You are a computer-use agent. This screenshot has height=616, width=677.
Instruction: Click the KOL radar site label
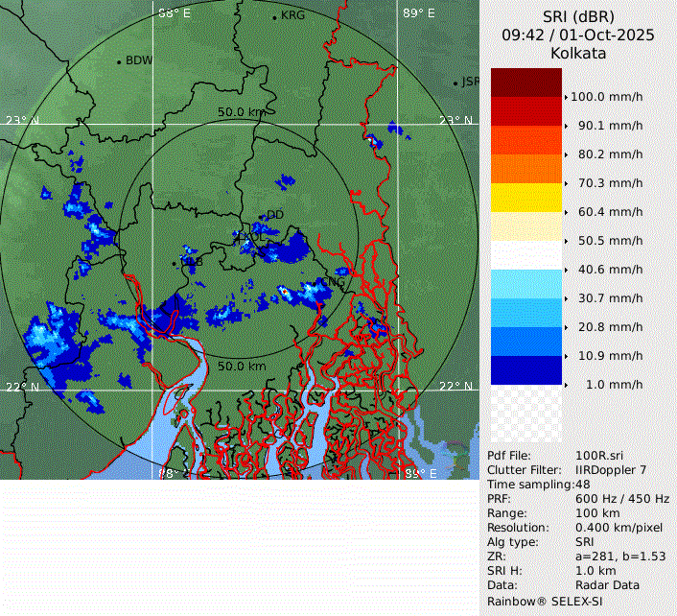[251, 235]
